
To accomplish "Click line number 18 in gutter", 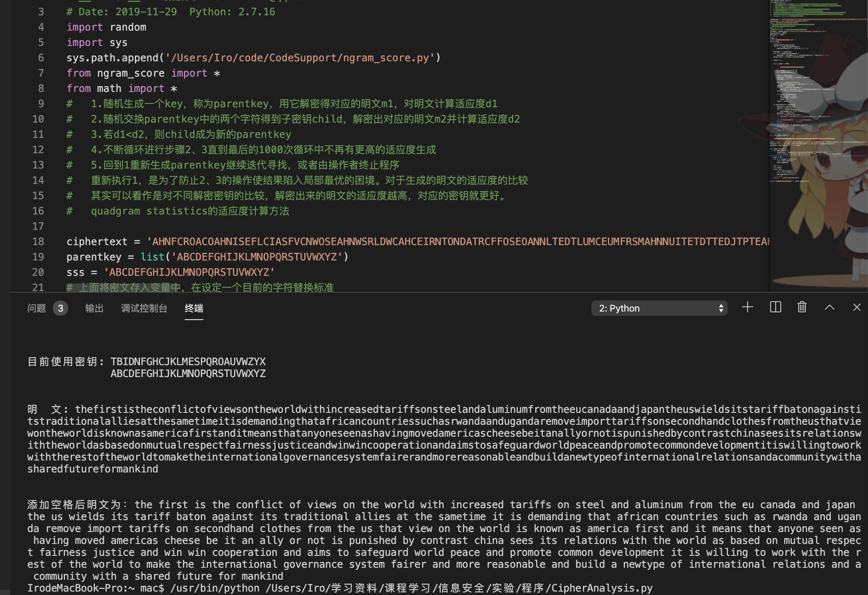I will pyautogui.click(x=38, y=242).
